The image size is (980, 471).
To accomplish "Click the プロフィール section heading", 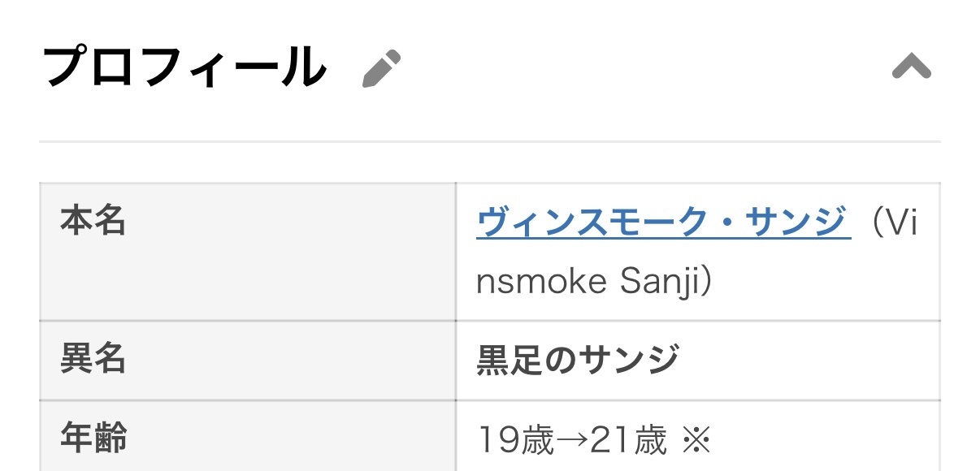I will (x=184, y=67).
